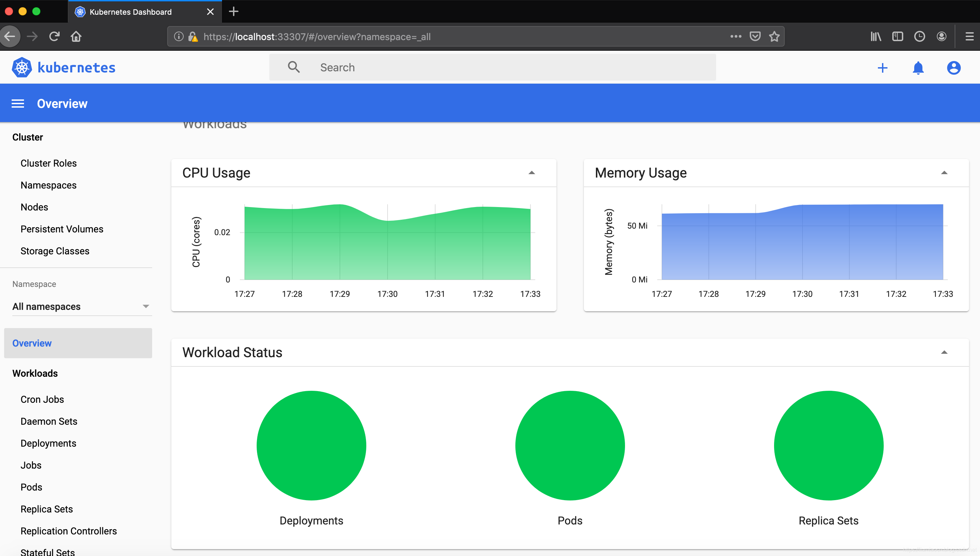Collapse the CPU Usage chart
This screenshot has height=556, width=980.
pos(532,172)
